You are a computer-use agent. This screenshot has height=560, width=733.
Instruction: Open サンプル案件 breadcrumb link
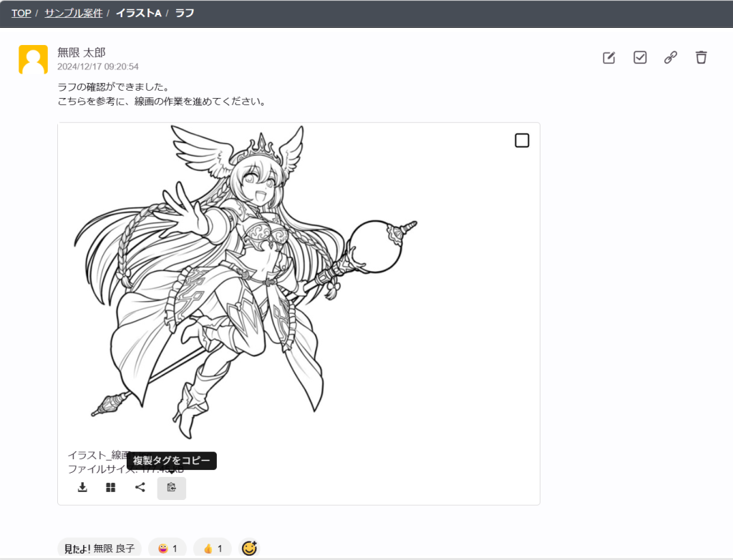73,13
